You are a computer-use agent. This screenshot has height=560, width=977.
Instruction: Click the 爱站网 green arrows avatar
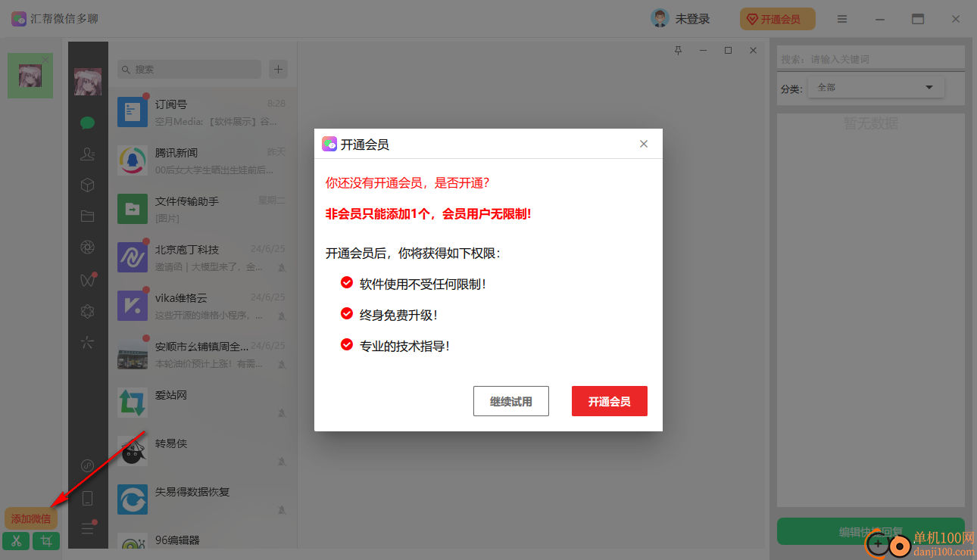133,403
